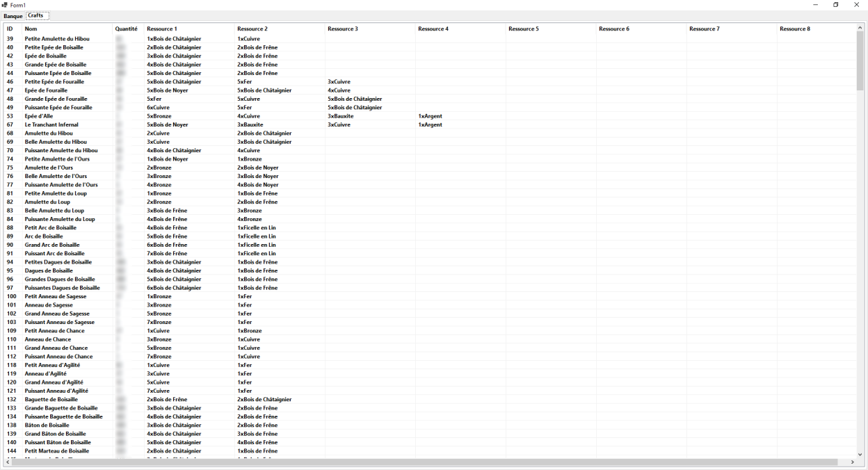
Task: Sort by the ID column header
Action: click(13, 29)
